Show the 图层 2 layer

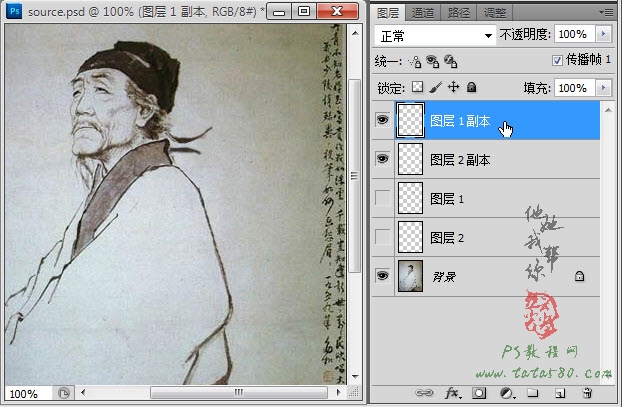pyautogui.click(x=382, y=236)
